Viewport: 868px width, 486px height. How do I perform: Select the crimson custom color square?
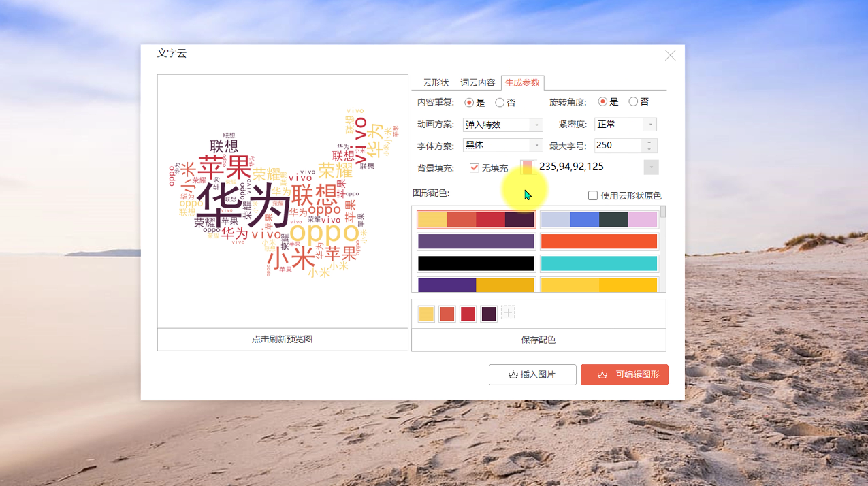point(468,314)
